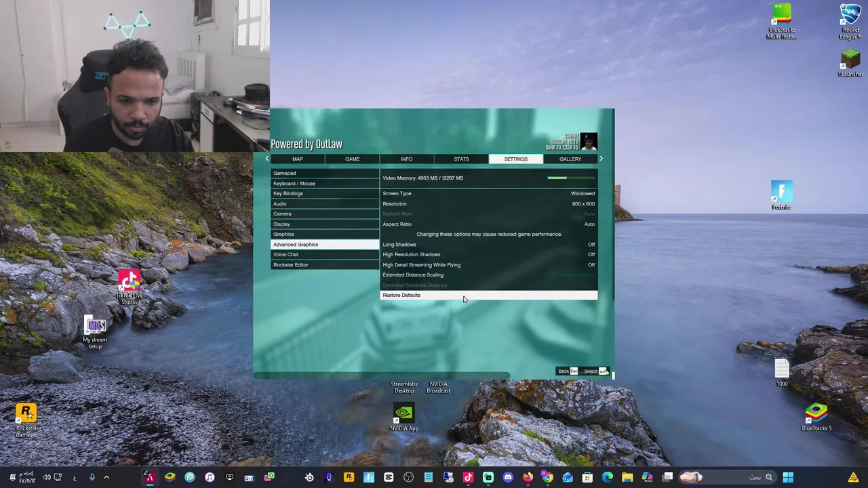Screen dimensions: 868x488
Task: Change the Resolution 800 x 600 option
Action: click(x=488, y=204)
